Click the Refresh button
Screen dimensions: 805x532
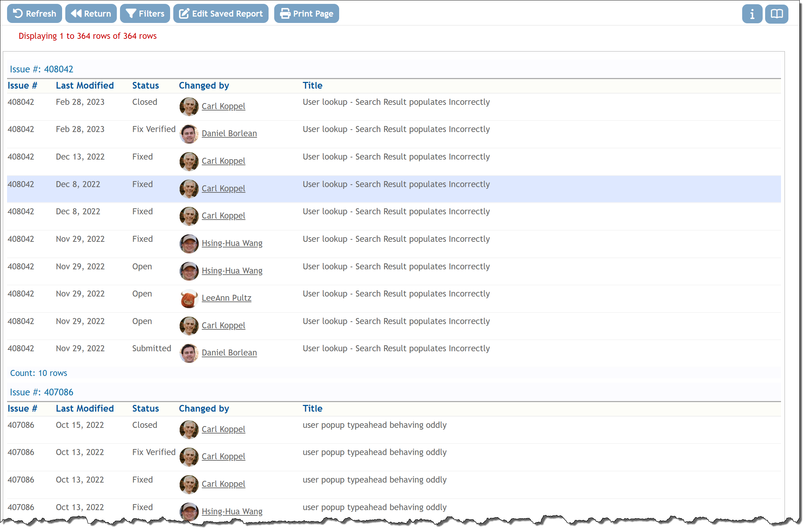[x=34, y=14]
